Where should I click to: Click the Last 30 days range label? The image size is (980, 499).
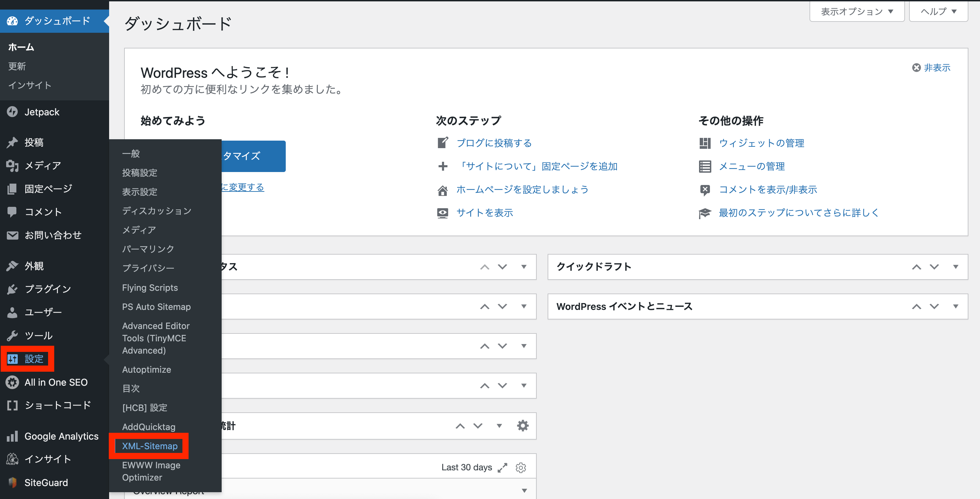(466, 467)
